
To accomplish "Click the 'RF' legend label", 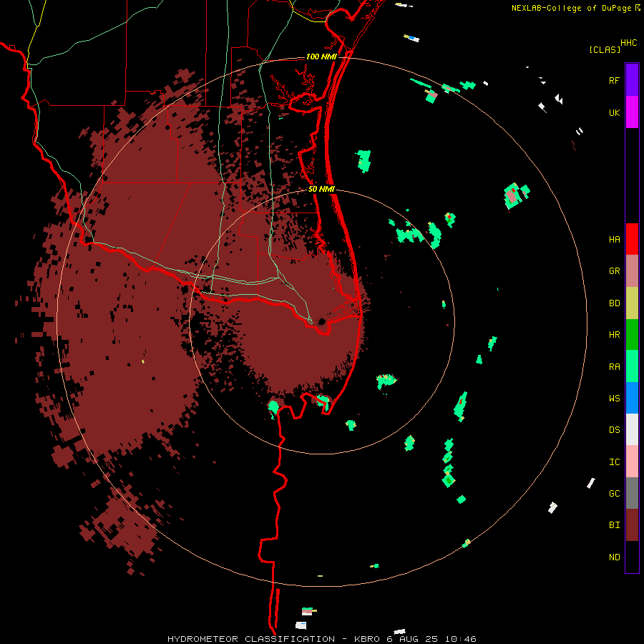I will coord(614,80).
